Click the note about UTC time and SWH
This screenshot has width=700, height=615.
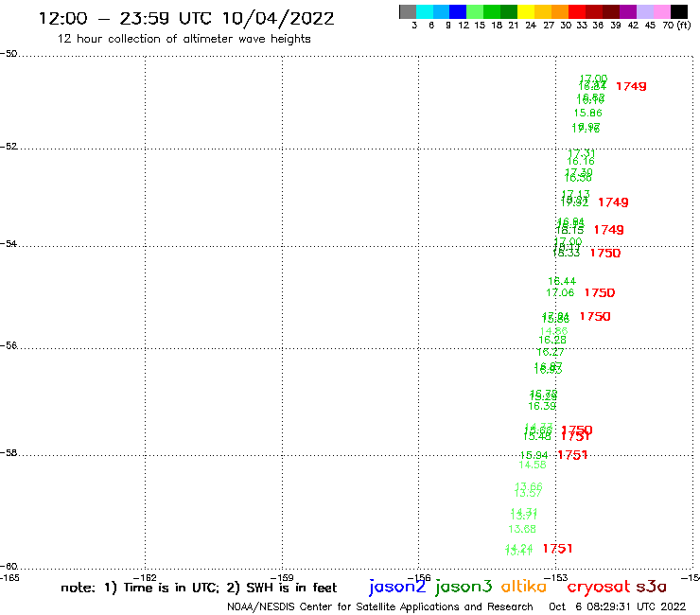point(199,588)
